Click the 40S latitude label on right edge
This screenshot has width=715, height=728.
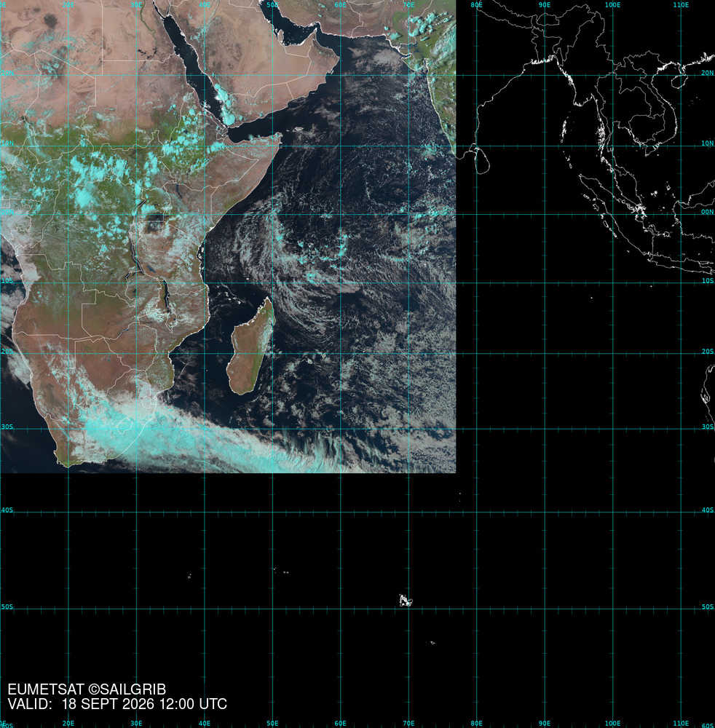[707, 510]
